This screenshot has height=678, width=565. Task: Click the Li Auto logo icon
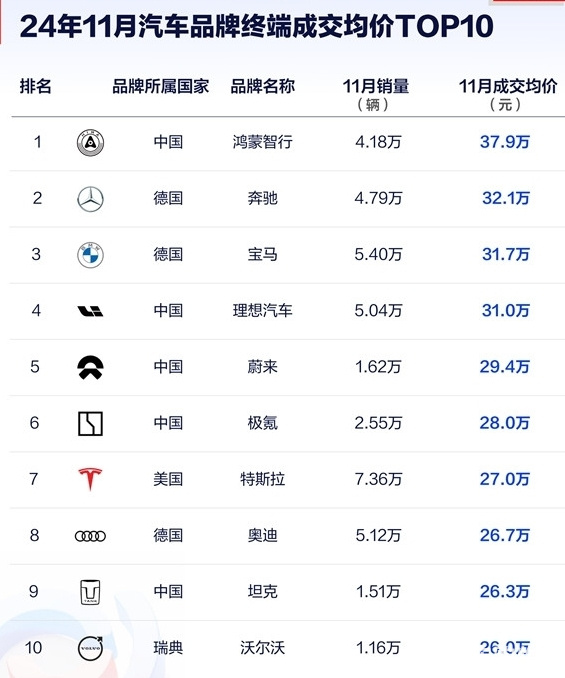(x=90, y=311)
